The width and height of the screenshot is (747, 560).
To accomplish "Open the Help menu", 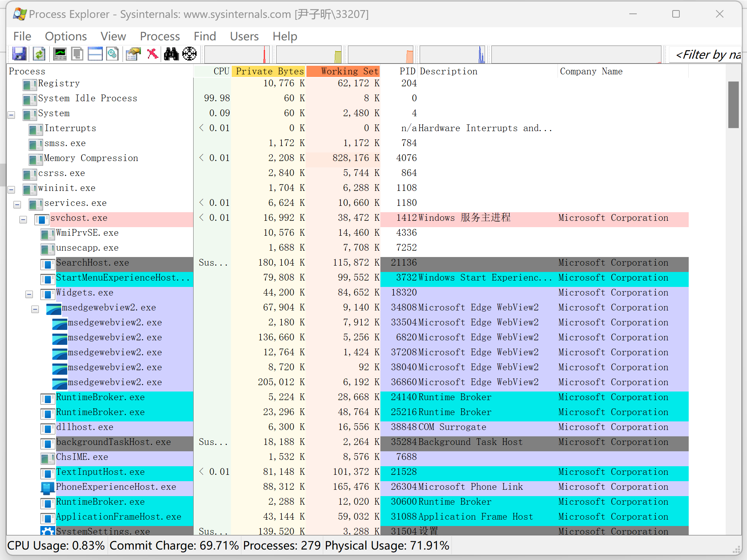I will click(x=285, y=36).
